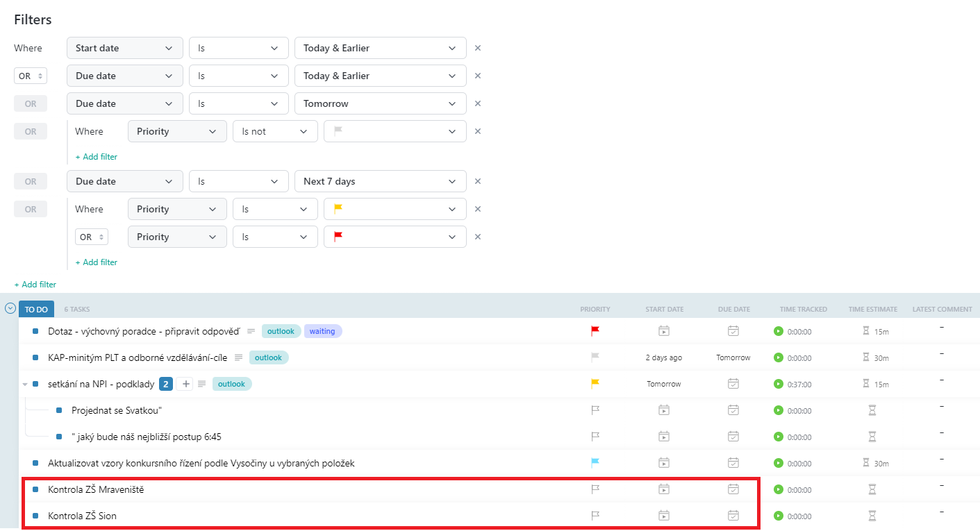Click grey priority flag of KAP-minitým task
The image size is (980, 531).
click(595, 357)
